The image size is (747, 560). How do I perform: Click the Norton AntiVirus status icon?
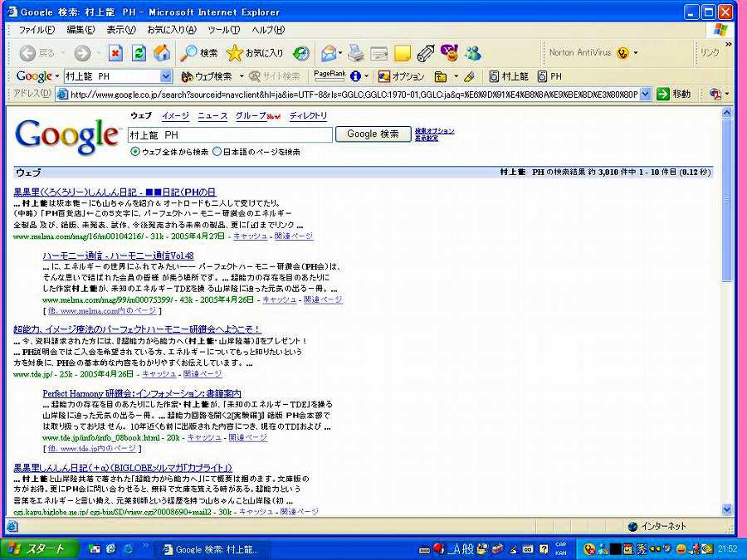[x=622, y=53]
